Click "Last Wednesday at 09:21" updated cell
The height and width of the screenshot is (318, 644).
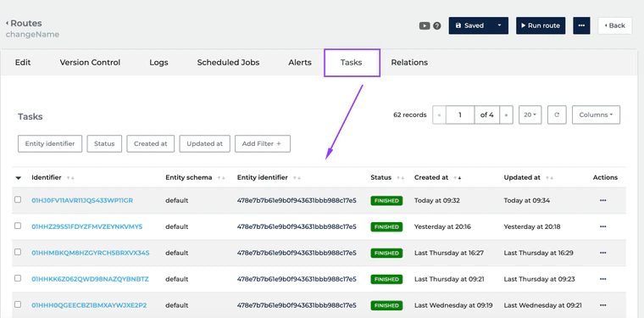(x=543, y=305)
